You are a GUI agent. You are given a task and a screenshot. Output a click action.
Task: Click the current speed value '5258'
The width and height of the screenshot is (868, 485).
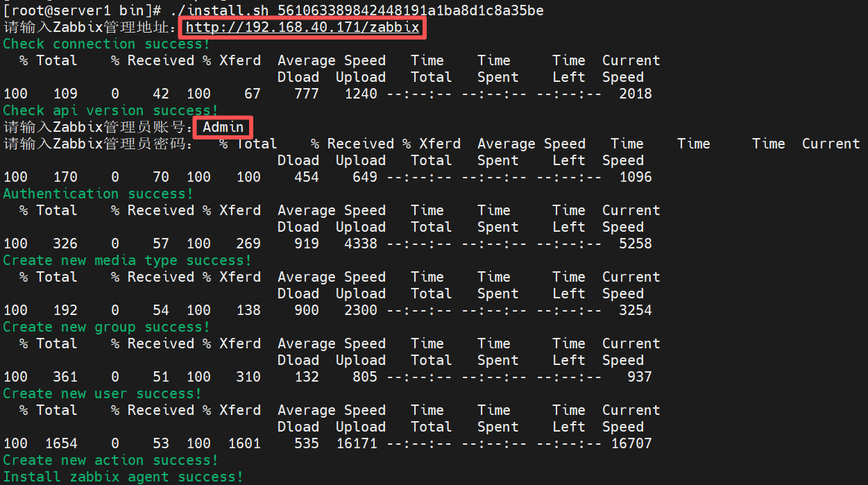click(x=636, y=244)
